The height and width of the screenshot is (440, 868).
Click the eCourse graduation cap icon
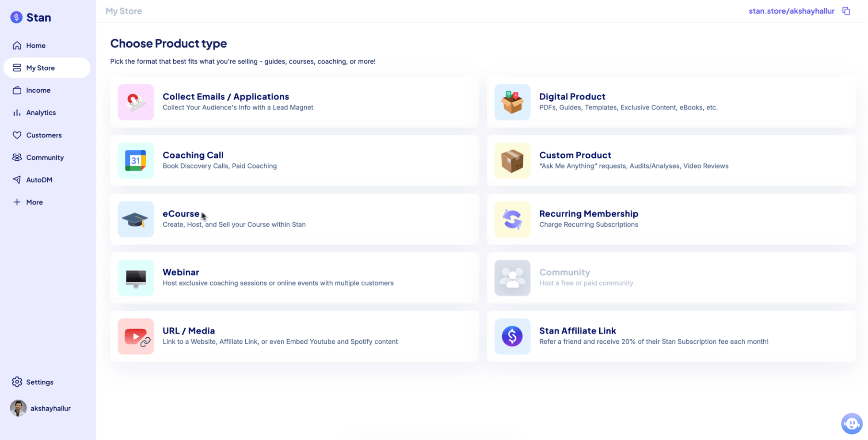click(136, 220)
